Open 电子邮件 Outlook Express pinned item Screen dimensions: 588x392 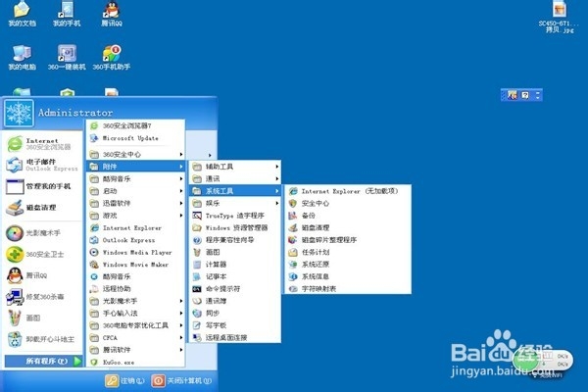[43, 165]
